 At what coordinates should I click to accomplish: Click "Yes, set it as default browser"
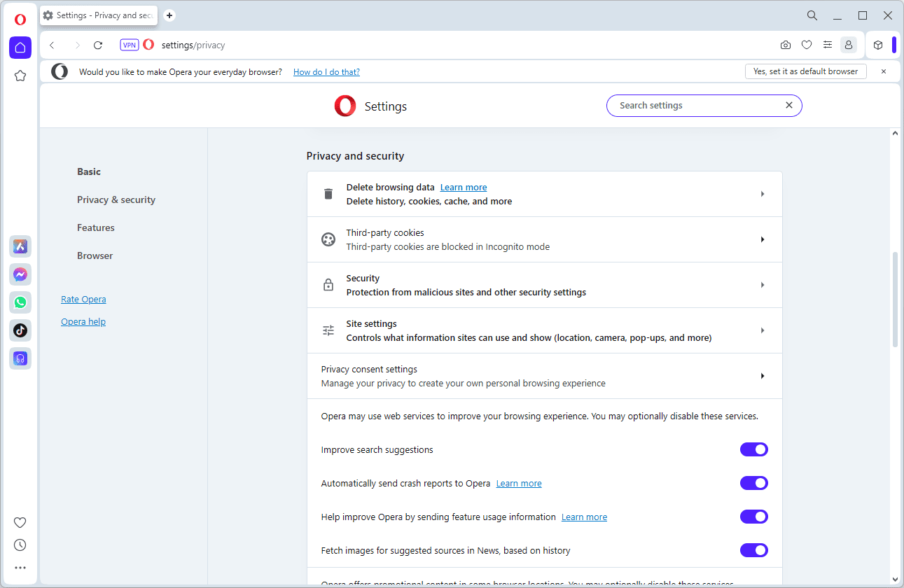(x=805, y=71)
